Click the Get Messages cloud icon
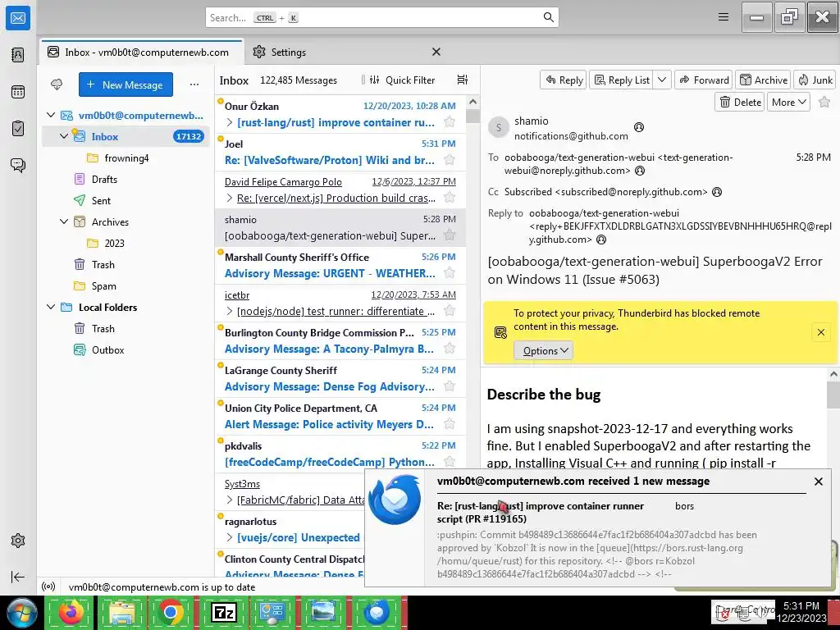This screenshot has height=630, width=840. [x=57, y=84]
